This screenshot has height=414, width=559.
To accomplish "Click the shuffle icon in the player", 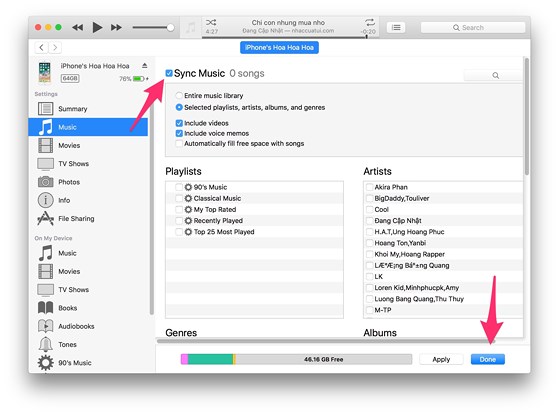I will coord(211,22).
